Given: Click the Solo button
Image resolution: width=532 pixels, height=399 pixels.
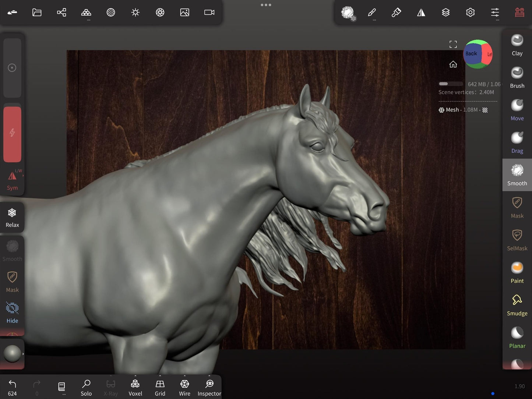Looking at the screenshot, I should [x=86, y=388].
